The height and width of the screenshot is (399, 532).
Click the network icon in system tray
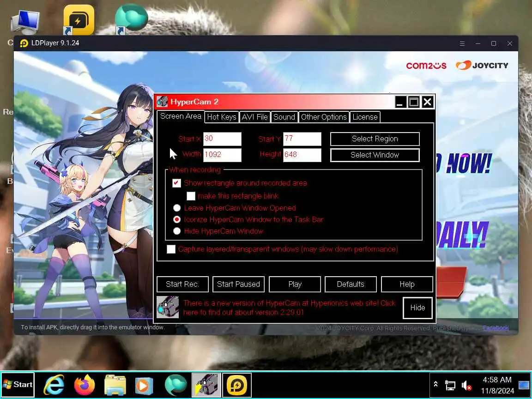click(450, 385)
